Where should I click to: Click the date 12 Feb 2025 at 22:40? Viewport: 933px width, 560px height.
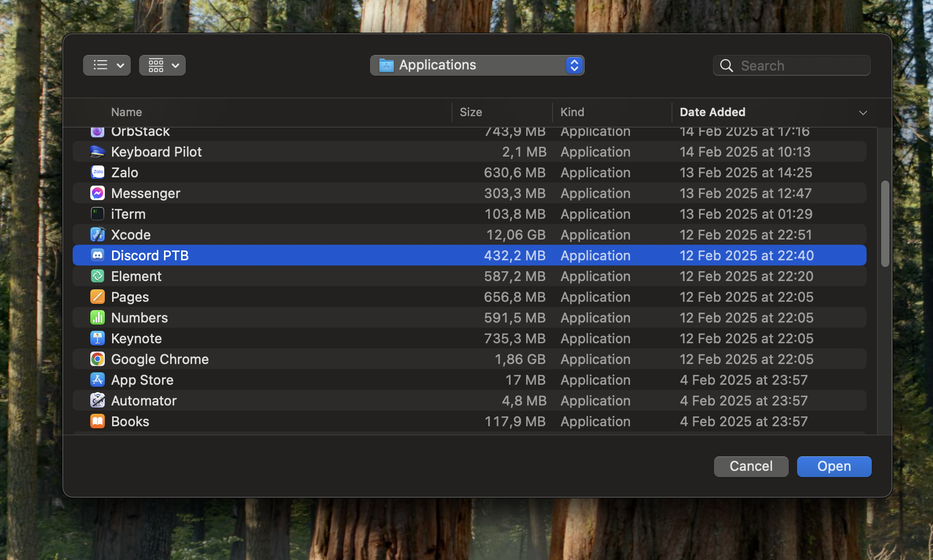click(x=747, y=256)
